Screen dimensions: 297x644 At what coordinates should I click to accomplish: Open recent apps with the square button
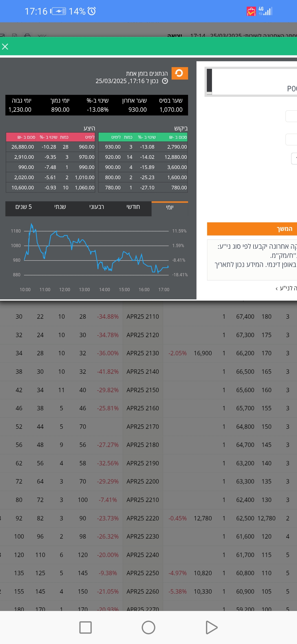pos(85,627)
